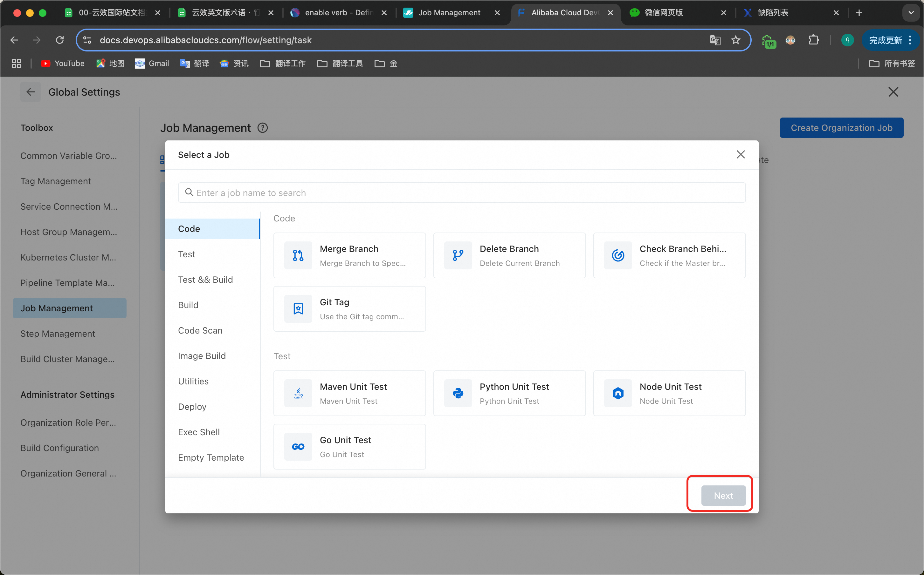Choose the Node Unit Test icon
This screenshot has height=575, width=924.
tap(618, 393)
